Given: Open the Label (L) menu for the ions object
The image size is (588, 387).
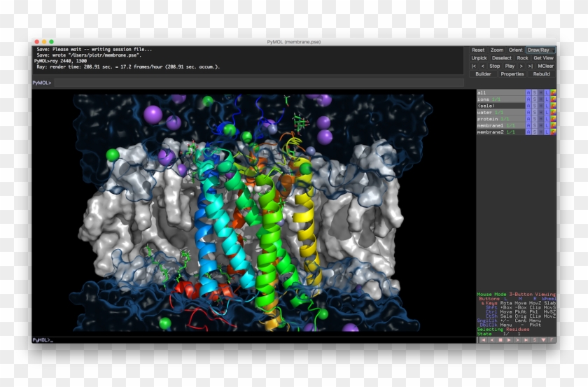Looking at the screenshot, I should point(547,99).
